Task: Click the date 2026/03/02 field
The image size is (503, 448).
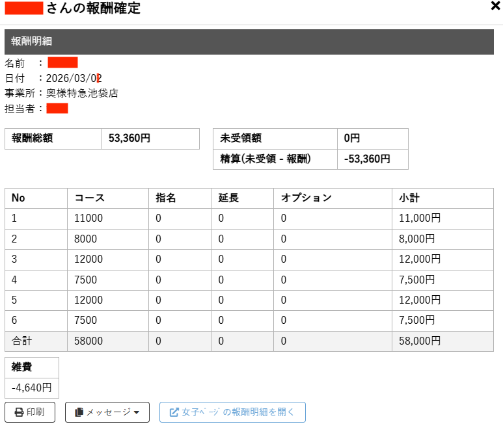Action: (74, 78)
